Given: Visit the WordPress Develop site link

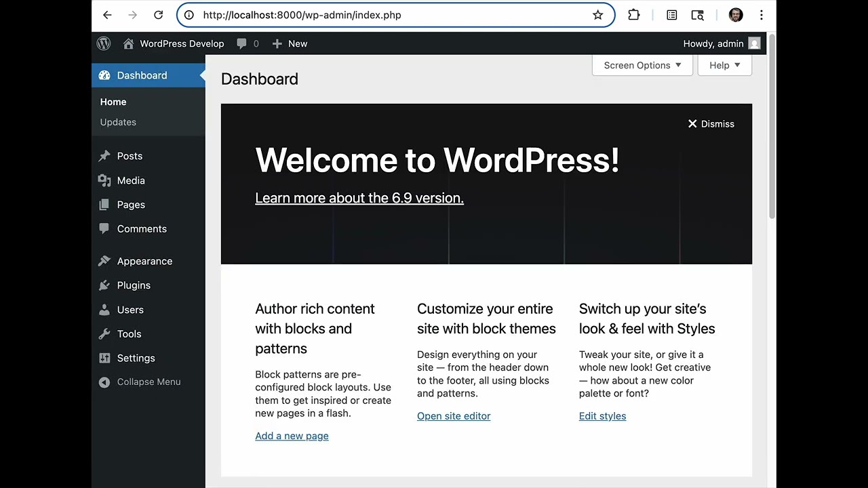Looking at the screenshot, I should pos(182,43).
